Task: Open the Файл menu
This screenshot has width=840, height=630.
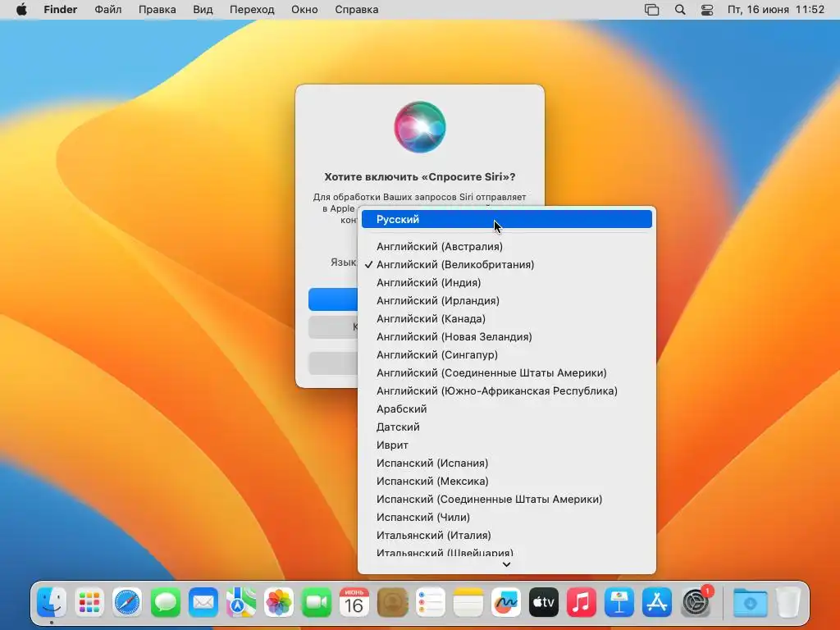Action: click(x=107, y=10)
